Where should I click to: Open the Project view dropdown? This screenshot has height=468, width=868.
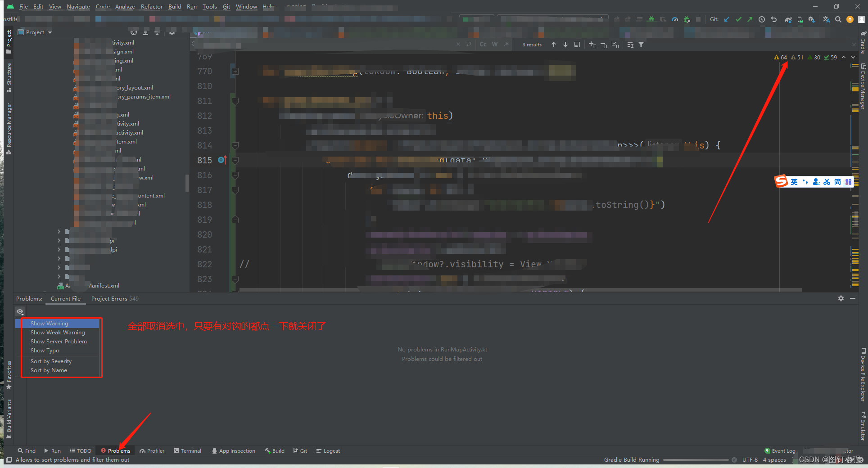pyautogui.click(x=37, y=32)
